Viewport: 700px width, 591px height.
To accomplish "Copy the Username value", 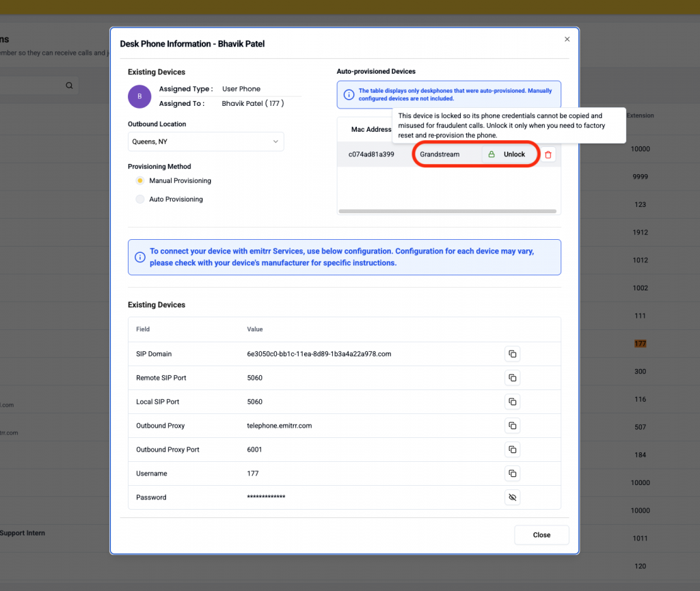I will pyautogui.click(x=512, y=473).
